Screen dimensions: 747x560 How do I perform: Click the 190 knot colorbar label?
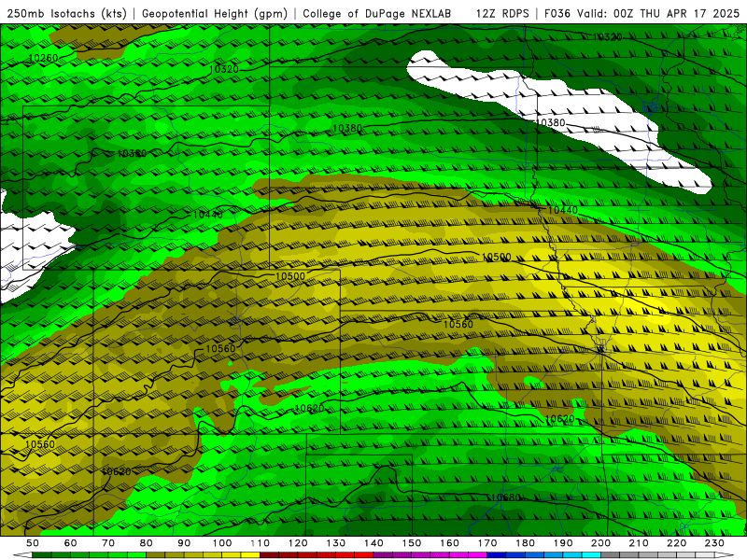[563, 543]
